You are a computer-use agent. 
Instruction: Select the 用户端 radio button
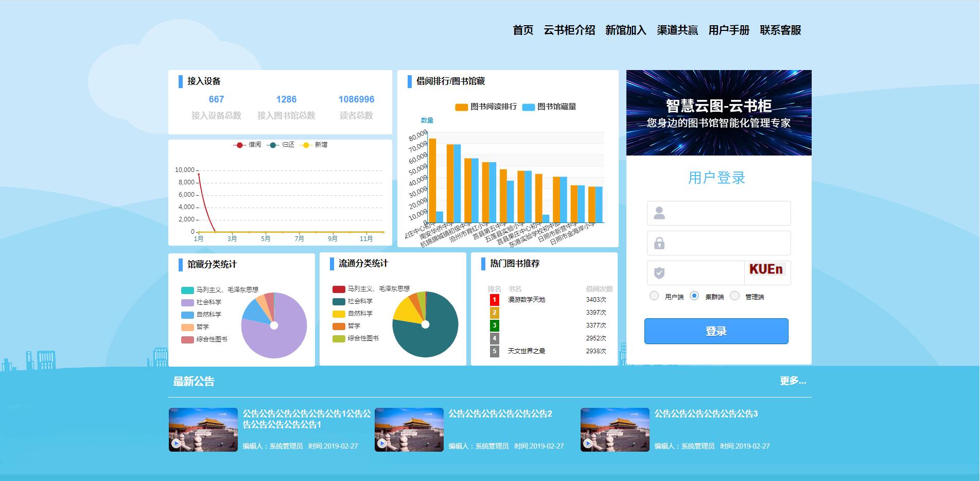point(654,296)
